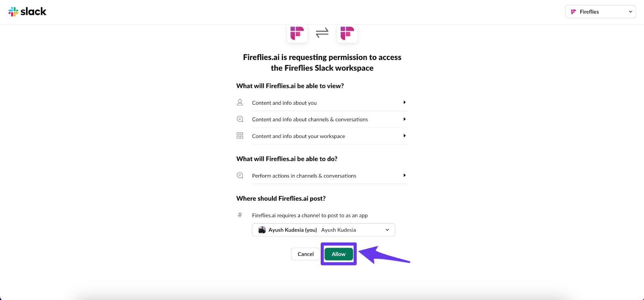Expand 'Perform actions in channels' arrow
Viewport: 644px width, 300px height.
click(405, 175)
